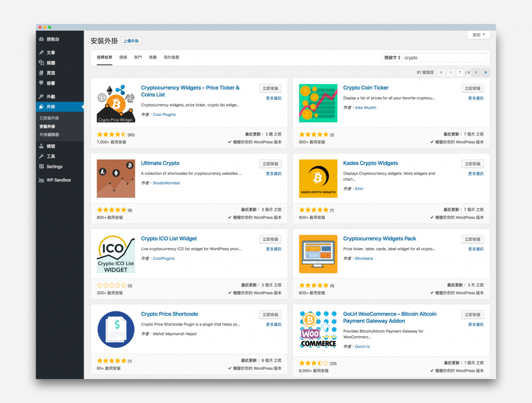Install the GoUrl WooCommerce plugin
The image size is (532, 403).
pyautogui.click(x=473, y=315)
